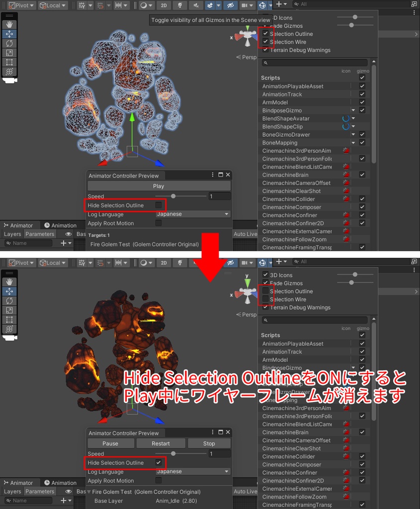420x509 pixels.
Task: Toggle 2D view button in upper toolbar
Action: (x=164, y=5)
